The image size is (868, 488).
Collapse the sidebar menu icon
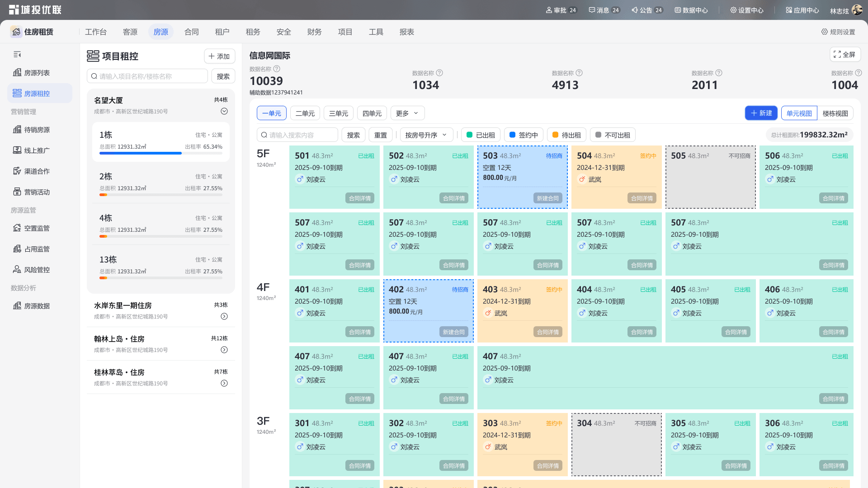pyautogui.click(x=17, y=55)
